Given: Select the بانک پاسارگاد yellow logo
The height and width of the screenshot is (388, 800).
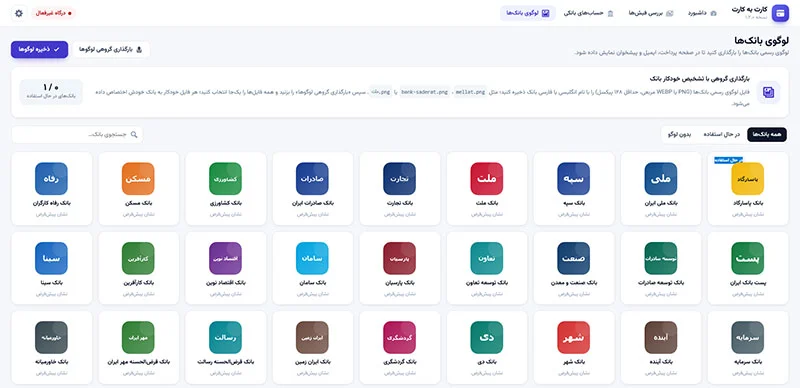Looking at the screenshot, I should (747, 179).
